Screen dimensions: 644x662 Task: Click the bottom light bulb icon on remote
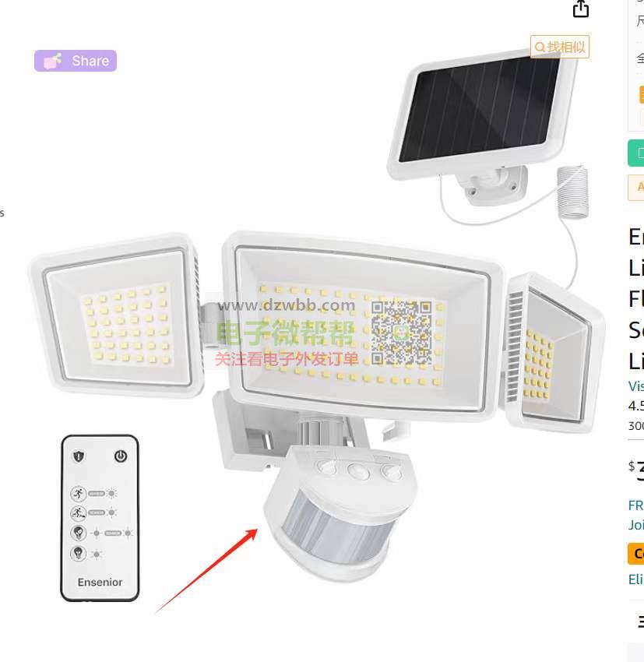[79, 554]
